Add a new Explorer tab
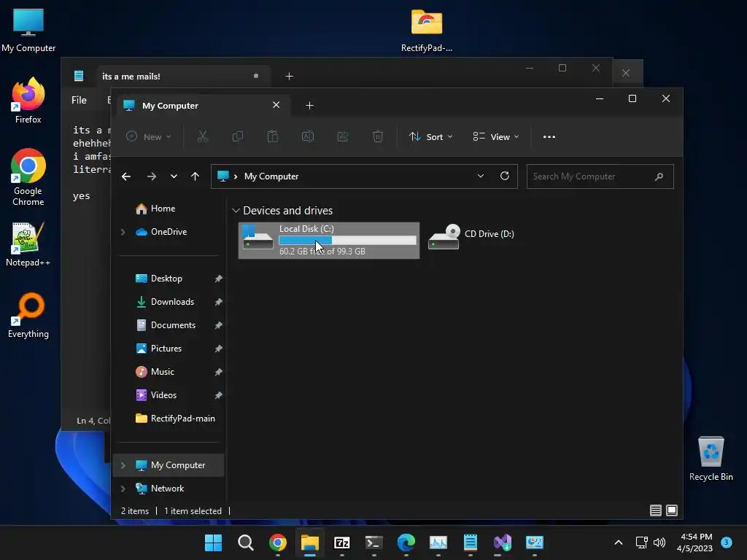 pyautogui.click(x=309, y=106)
